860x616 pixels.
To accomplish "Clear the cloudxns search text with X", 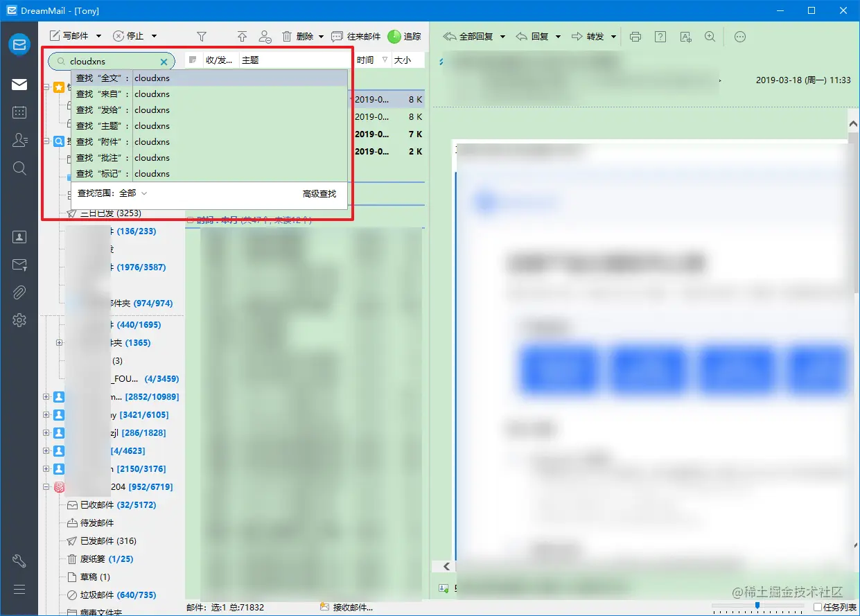I will click(164, 62).
